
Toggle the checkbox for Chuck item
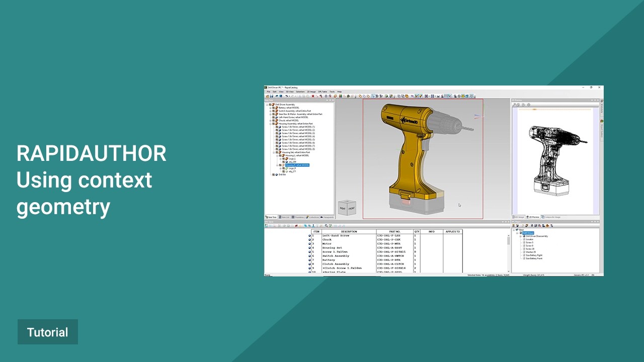[274, 121]
